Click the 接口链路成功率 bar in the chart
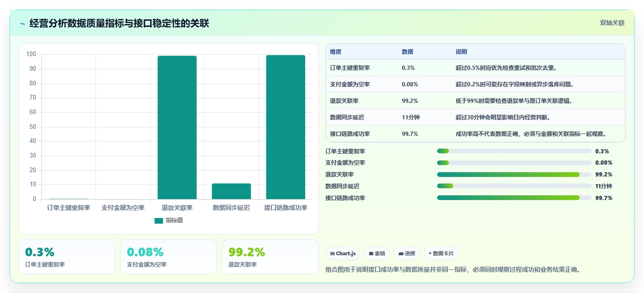644x293 pixels. click(x=285, y=127)
